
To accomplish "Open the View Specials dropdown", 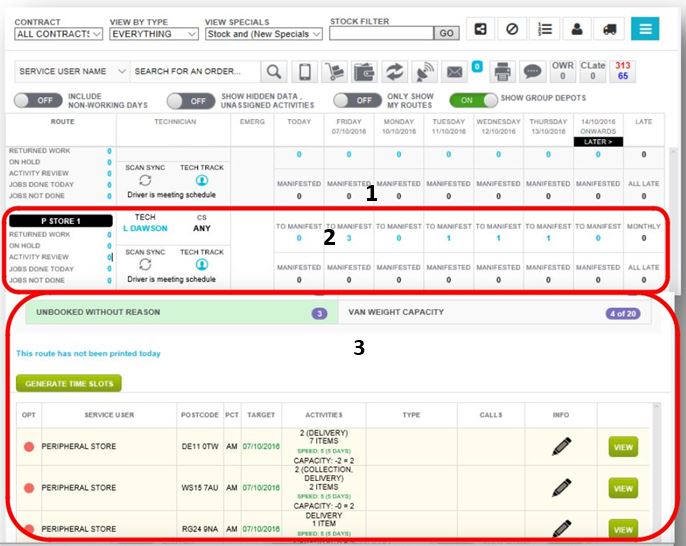I will [x=264, y=34].
